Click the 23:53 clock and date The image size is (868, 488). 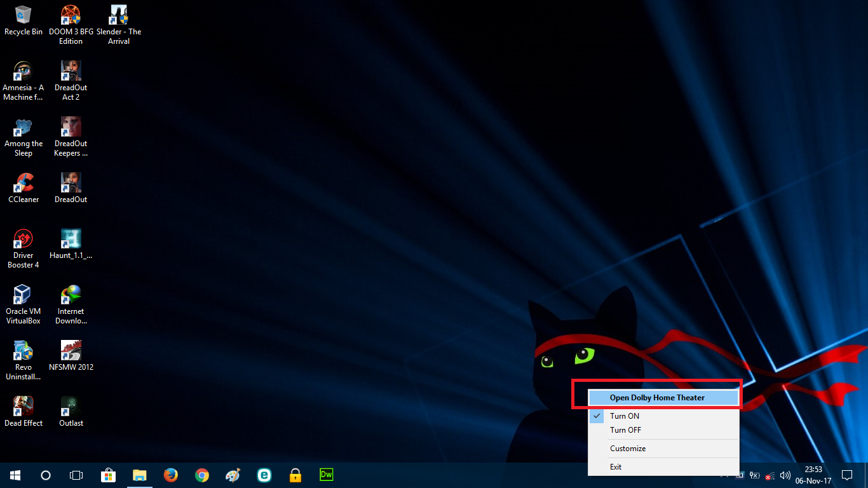click(813, 475)
